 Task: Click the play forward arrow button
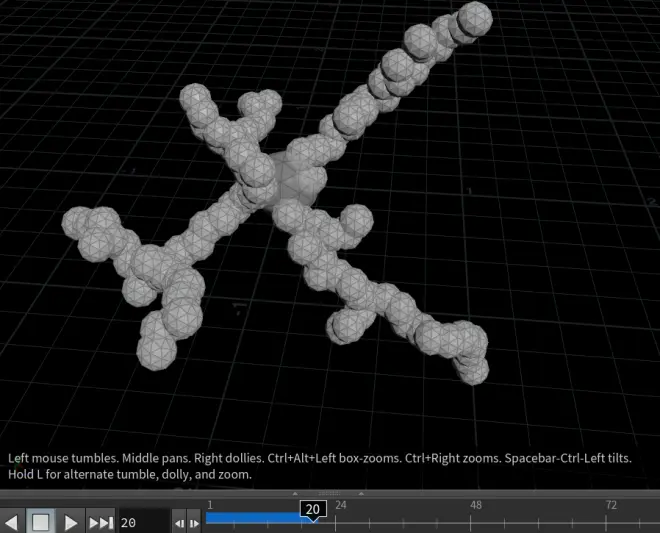tap(71, 522)
